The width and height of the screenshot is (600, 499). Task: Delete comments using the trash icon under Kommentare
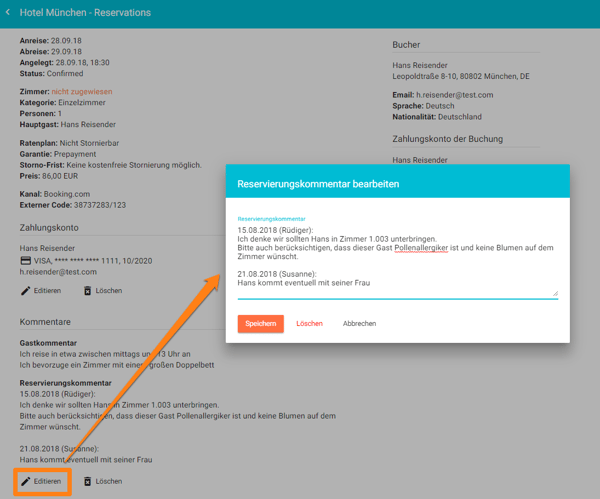click(x=87, y=481)
